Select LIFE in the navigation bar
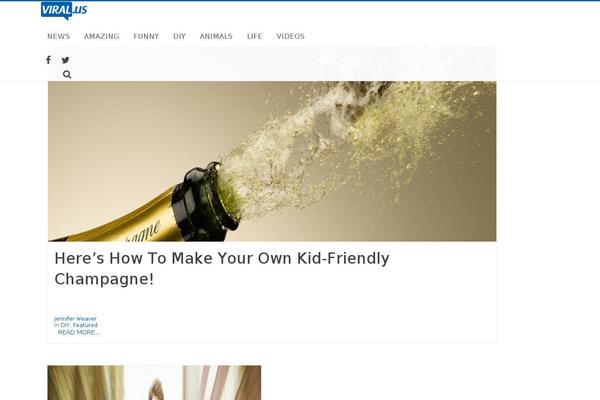 pos(254,36)
